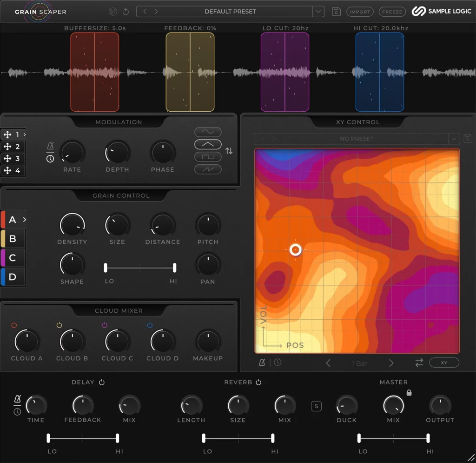
Task: Click the Grain Control HI filter handle
Action: (174, 268)
